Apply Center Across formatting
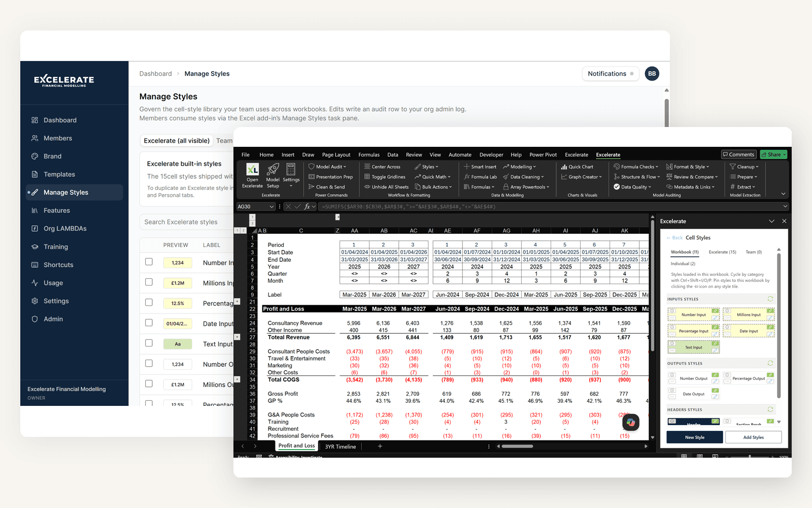This screenshot has height=508, width=812. click(382, 167)
